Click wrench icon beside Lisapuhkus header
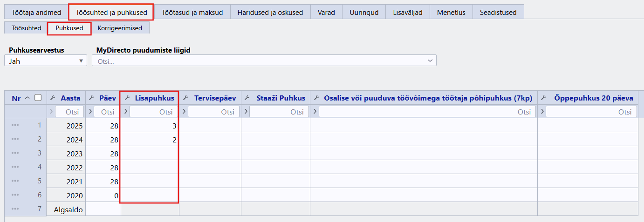Screen dimensions: 644x222 (126, 98)
